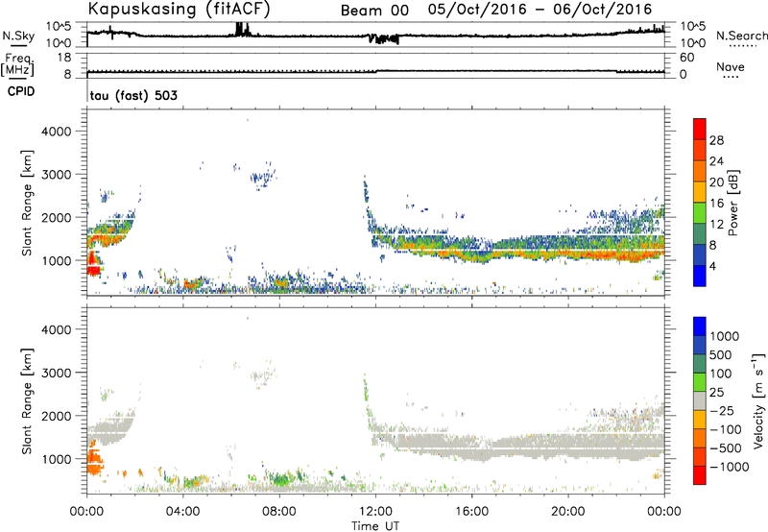Click the 'CPID' row label
Viewport: 768px width, 532px height.
pyautogui.click(x=21, y=91)
